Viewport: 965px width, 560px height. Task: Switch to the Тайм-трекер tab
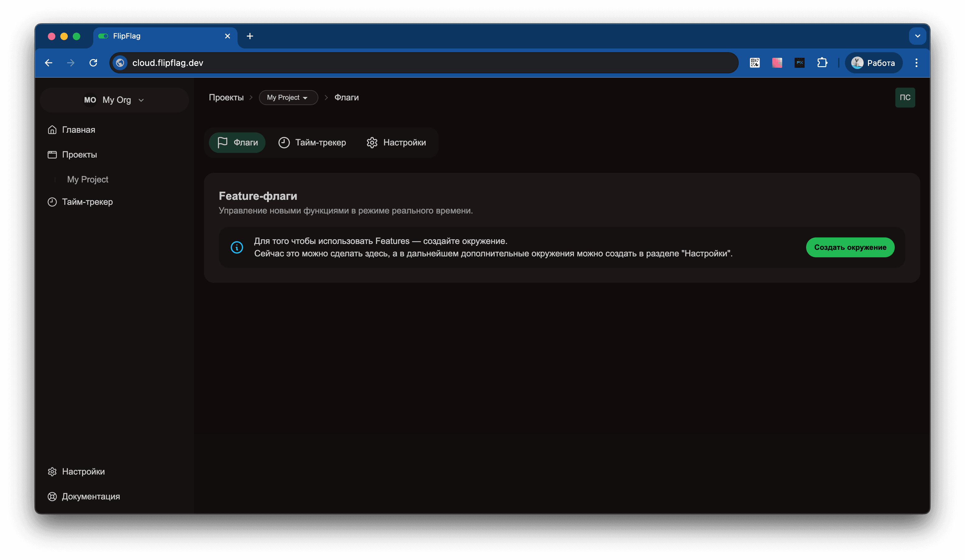312,142
